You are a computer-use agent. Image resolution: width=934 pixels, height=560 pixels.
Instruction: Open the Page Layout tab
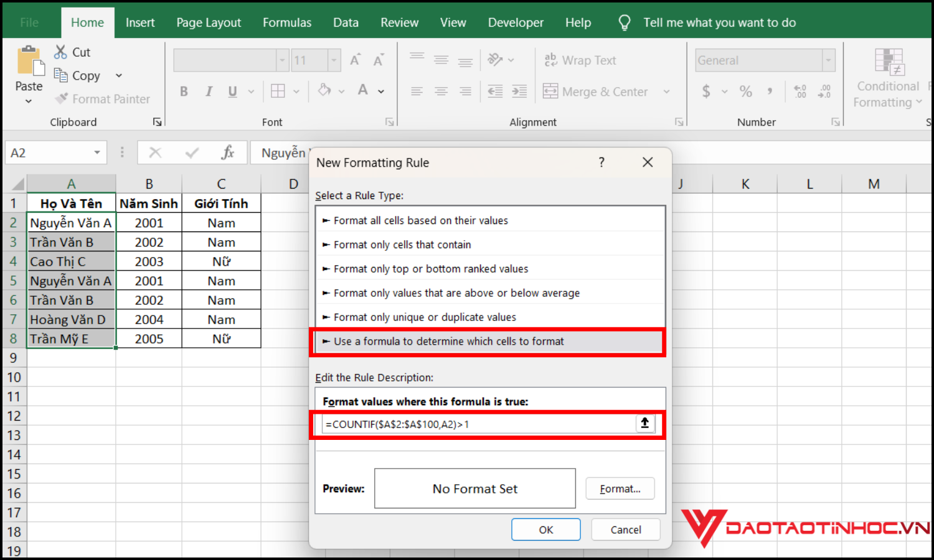pyautogui.click(x=209, y=23)
